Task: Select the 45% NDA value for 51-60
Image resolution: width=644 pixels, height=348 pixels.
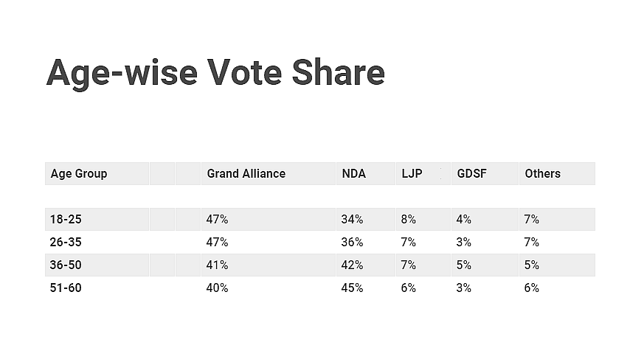Action: 352,288
